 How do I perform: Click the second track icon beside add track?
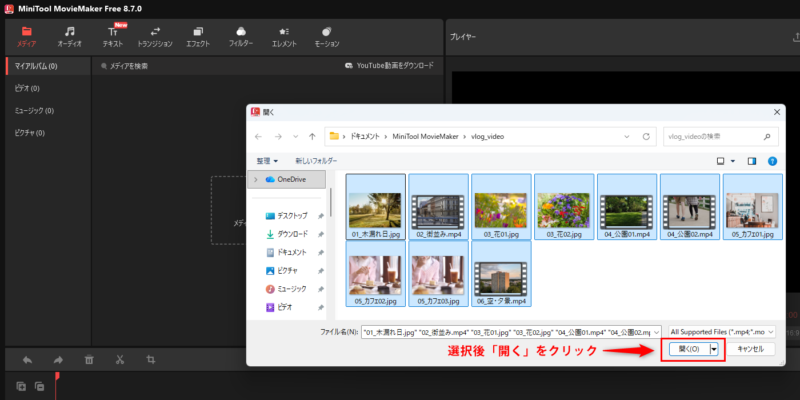pos(39,386)
